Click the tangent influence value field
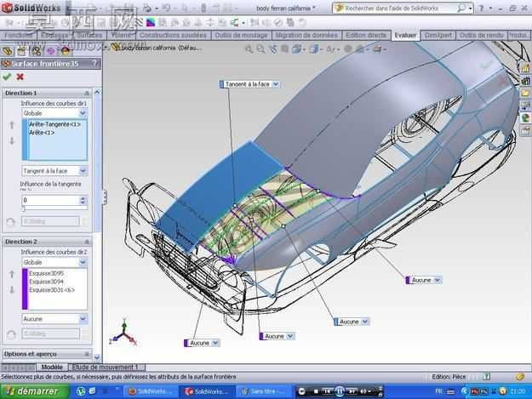532x399 pixels. click(50, 200)
